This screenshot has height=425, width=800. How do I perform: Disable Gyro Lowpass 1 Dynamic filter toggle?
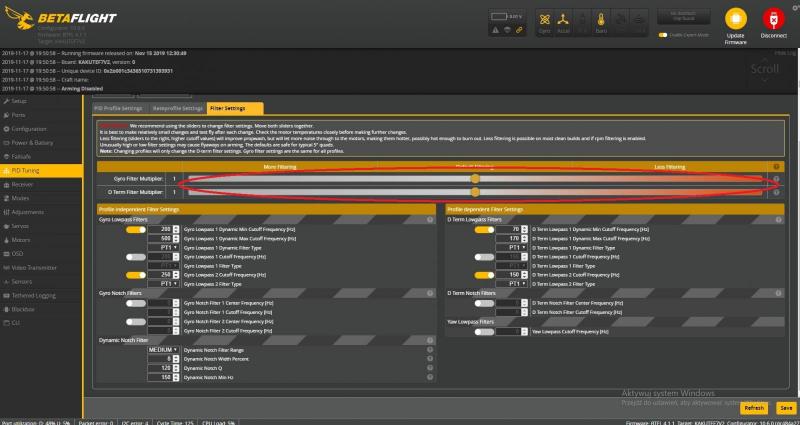click(x=136, y=230)
